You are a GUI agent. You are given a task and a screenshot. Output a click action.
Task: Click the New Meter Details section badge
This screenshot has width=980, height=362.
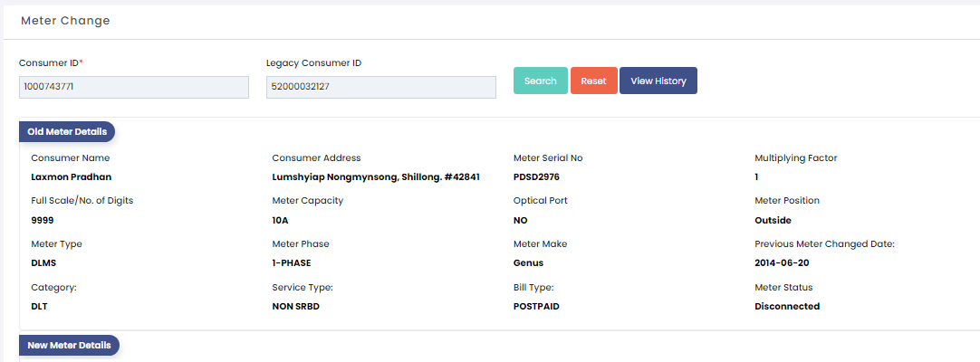69,345
